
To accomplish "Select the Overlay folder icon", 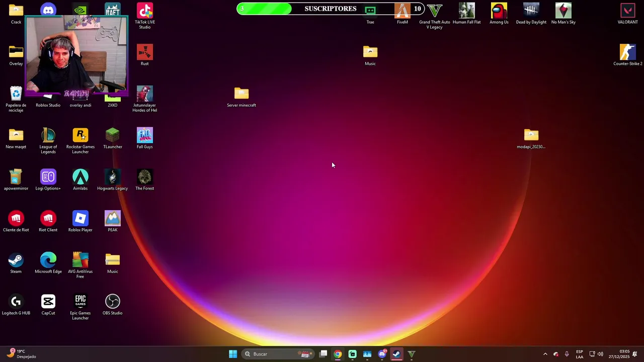I will coord(16,55).
